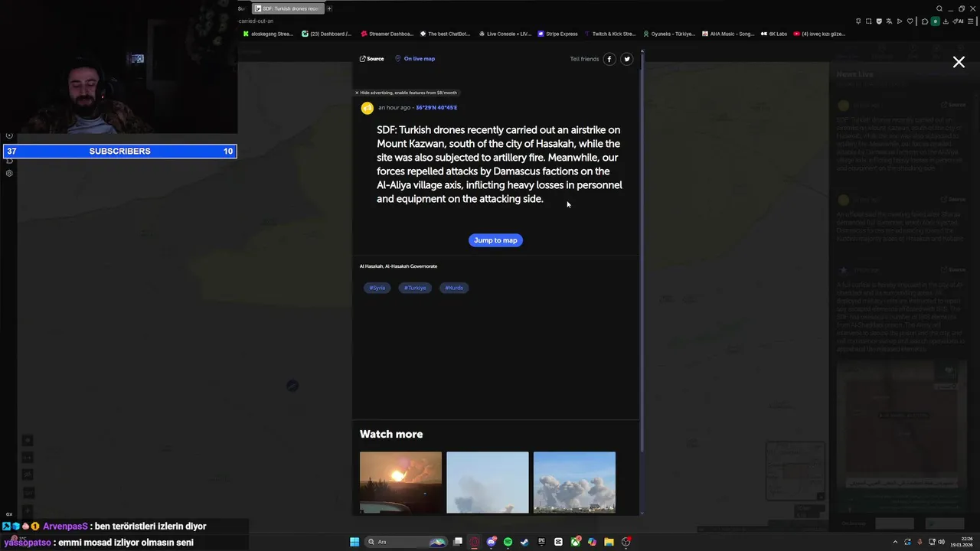The image size is (980, 551).
Task: Open the Oyuneks - Türkiye bookmark
Action: pos(669,34)
